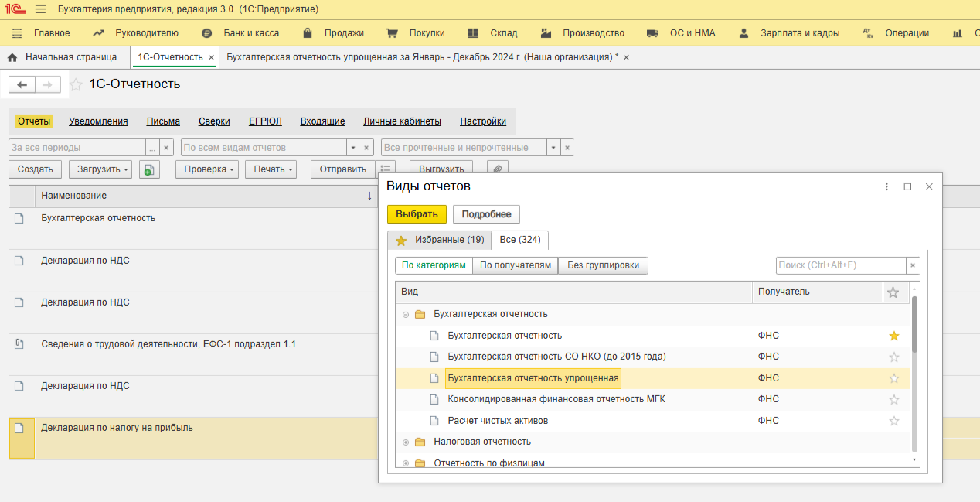
Task: Click the green add-report icon next to Загрузить
Action: (149, 169)
